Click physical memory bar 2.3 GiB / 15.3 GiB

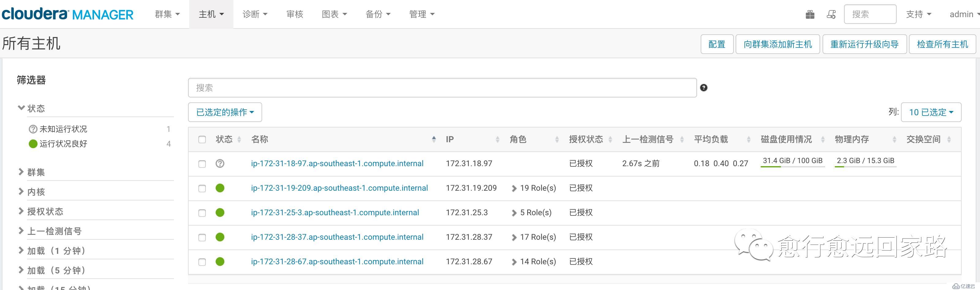[x=865, y=162]
